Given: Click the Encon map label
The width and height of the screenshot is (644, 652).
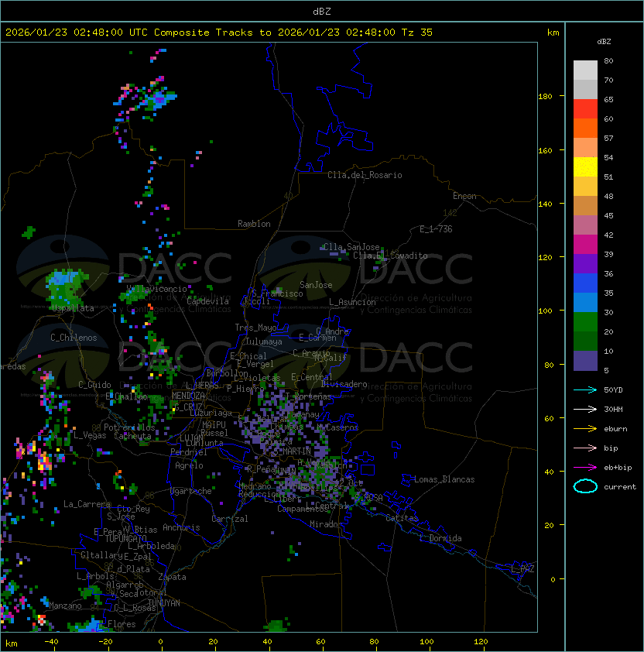Looking at the screenshot, I should 464,196.
